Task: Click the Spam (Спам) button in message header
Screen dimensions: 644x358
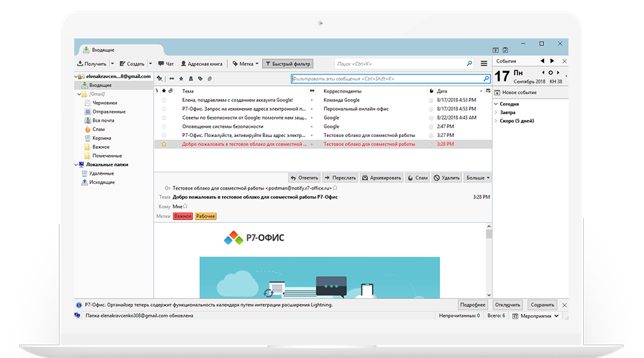Action: point(417,177)
